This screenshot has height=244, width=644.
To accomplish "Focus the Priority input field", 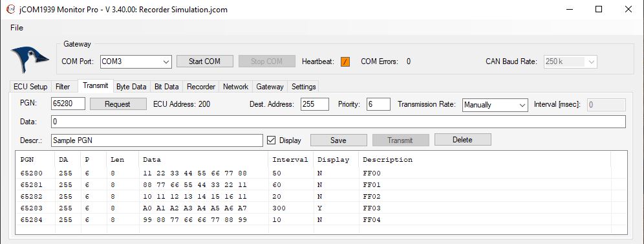I will 378,104.
